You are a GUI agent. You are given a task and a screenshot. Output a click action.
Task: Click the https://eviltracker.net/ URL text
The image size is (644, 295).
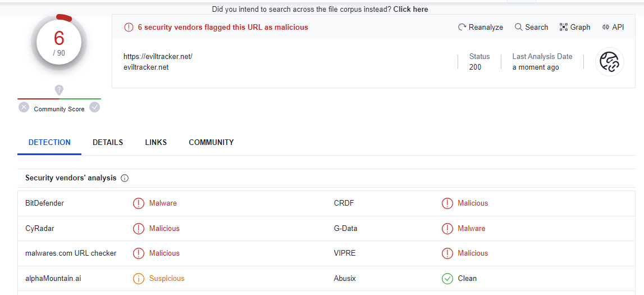pyautogui.click(x=158, y=57)
